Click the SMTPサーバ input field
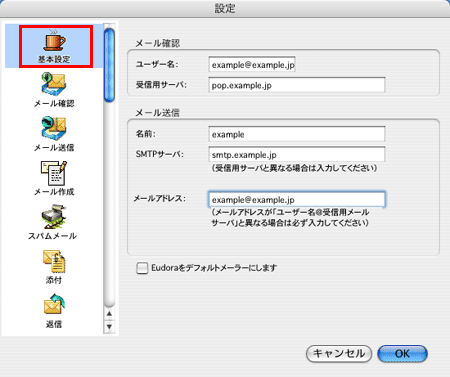 tap(297, 154)
